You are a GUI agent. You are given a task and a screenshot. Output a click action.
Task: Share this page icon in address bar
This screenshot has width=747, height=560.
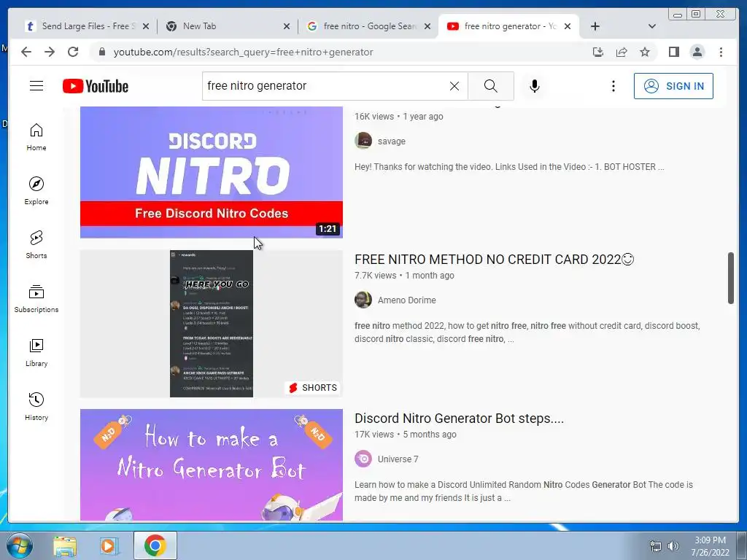click(622, 52)
